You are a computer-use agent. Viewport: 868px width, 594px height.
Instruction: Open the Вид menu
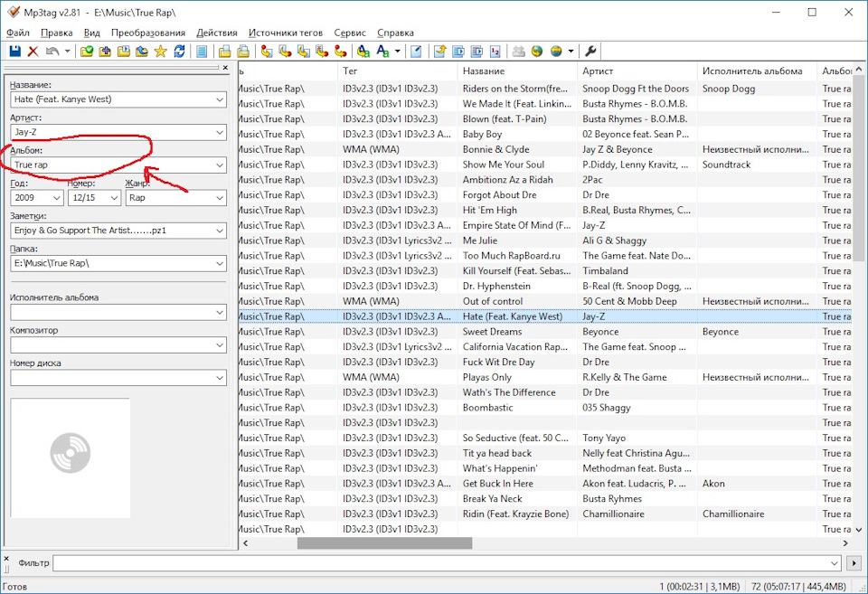click(92, 33)
